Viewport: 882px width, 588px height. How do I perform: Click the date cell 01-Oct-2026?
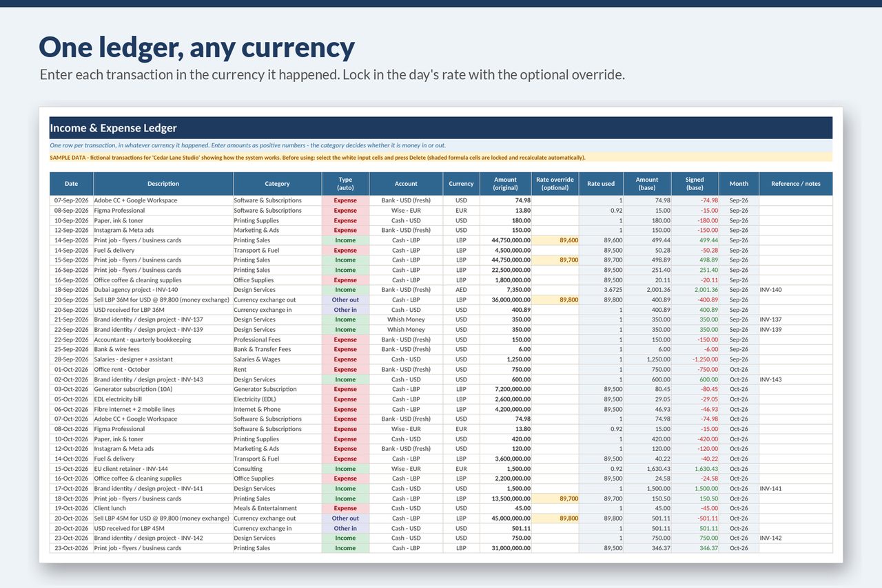pos(72,369)
